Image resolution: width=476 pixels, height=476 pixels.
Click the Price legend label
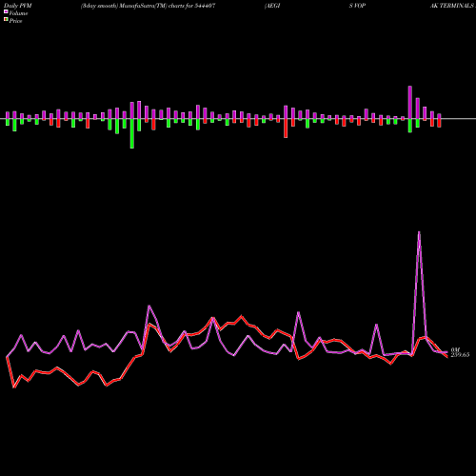[x=15, y=21]
